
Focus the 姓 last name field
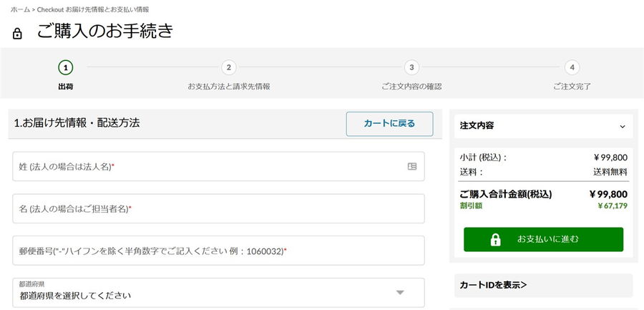pyautogui.click(x=218, y=166)
